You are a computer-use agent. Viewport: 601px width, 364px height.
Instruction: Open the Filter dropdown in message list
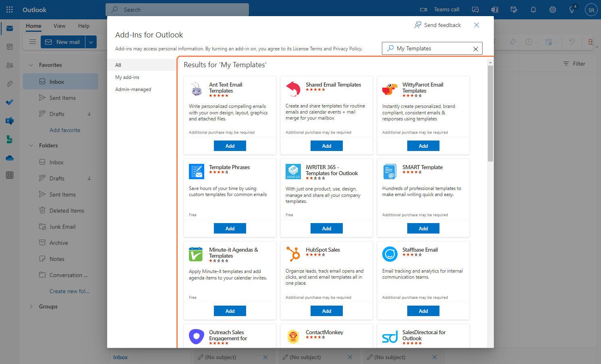pos(574,64)
